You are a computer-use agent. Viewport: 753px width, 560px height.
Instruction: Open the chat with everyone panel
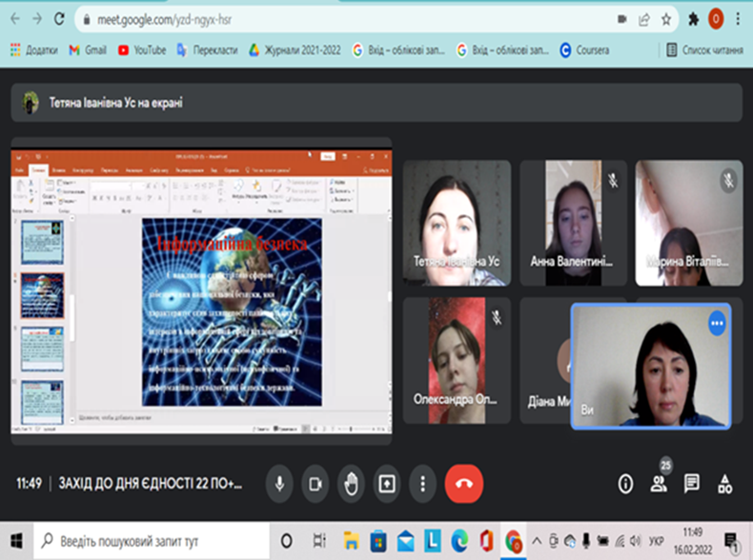(692, 484)
